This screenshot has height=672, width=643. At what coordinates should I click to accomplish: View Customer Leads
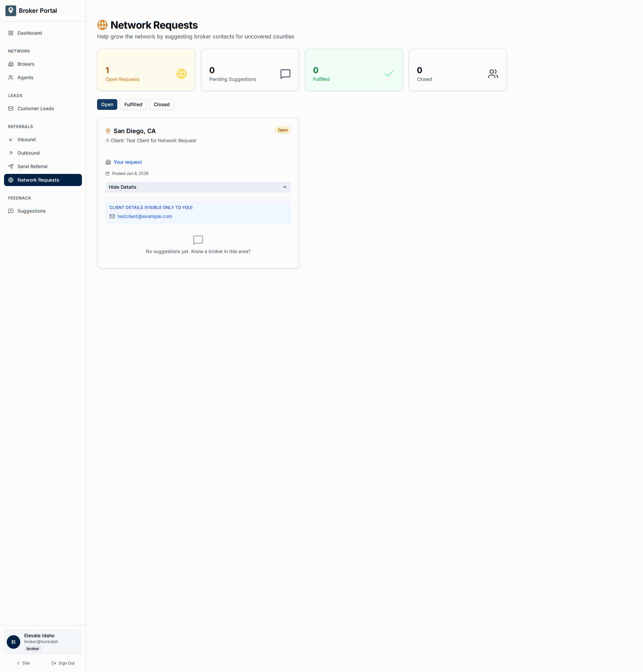[x=35, y=108]
